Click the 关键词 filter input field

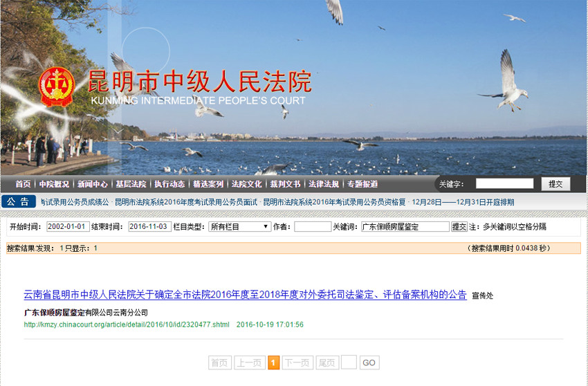click(x=405, y=226)
